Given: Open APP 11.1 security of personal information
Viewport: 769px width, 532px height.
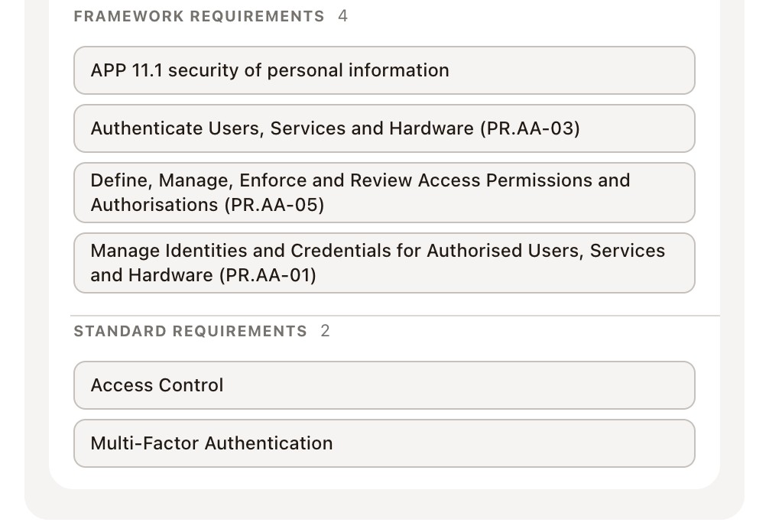Looking at the screenshot, I should [384, 70].
